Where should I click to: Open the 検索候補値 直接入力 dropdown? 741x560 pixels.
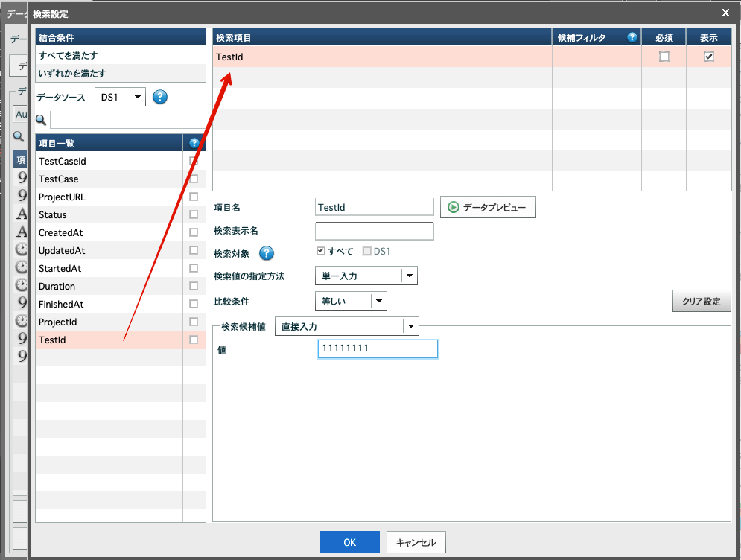point(347,326)
